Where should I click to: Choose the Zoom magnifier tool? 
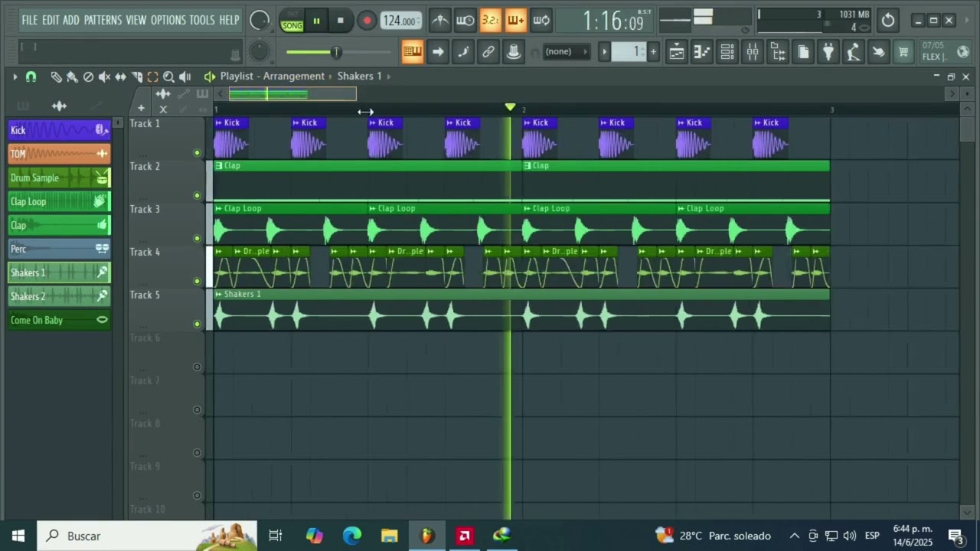(168, 77)
